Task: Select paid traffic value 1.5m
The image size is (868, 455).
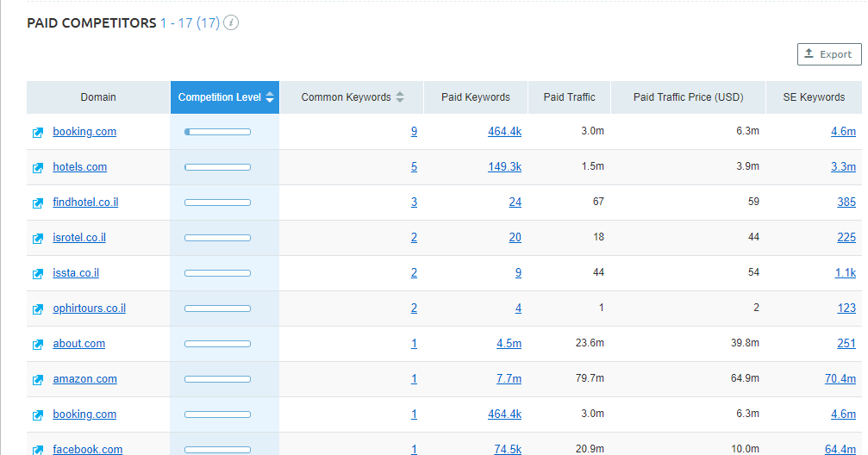Action: (x=592, y=166)
